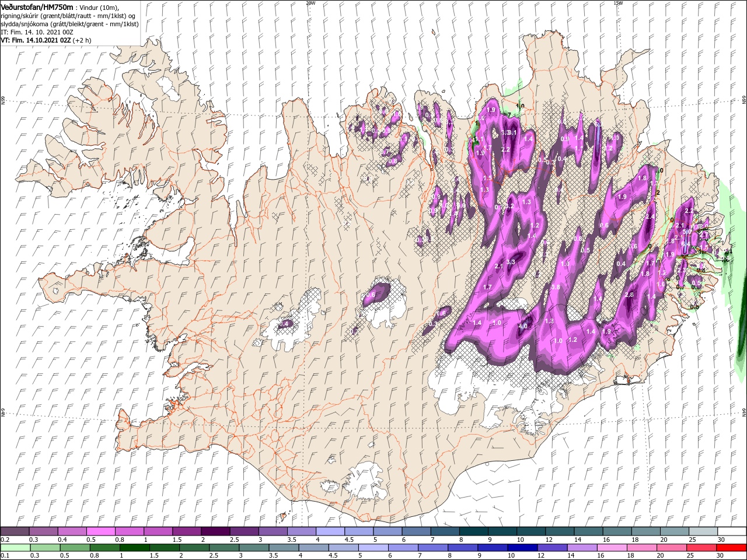The image size is (747, 560).
Task: Click the darkest green swatch right of 1 in rain legend
Action: [x=134, y=548]
